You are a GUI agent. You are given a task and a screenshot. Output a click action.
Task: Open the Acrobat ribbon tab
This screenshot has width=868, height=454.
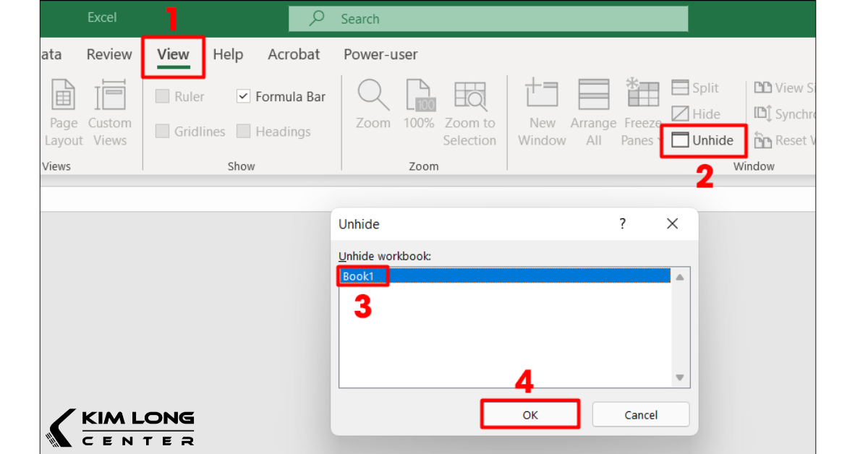(294, 54)
